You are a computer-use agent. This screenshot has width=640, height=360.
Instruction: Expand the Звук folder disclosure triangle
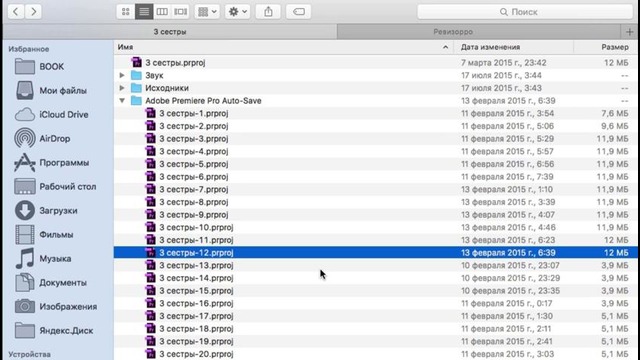pos(122,75)
